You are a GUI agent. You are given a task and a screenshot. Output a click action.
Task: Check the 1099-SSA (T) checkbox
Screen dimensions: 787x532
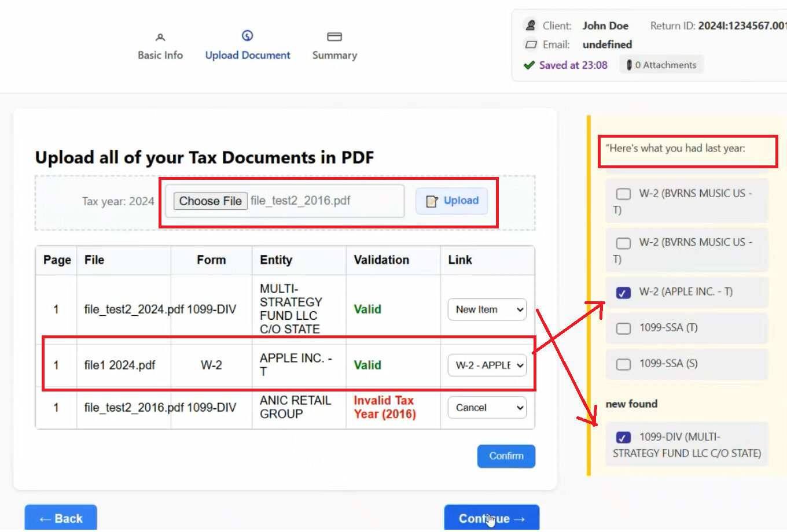tap(623, 328)
